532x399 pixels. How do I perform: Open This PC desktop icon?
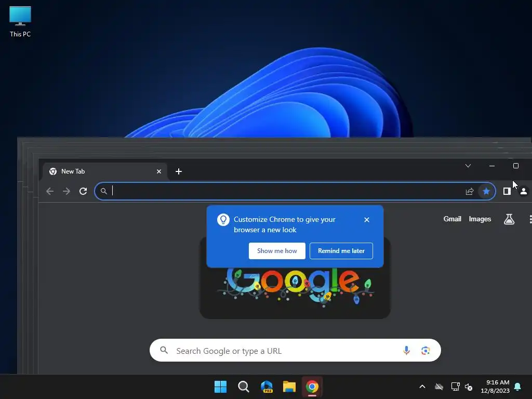(20, 21)
